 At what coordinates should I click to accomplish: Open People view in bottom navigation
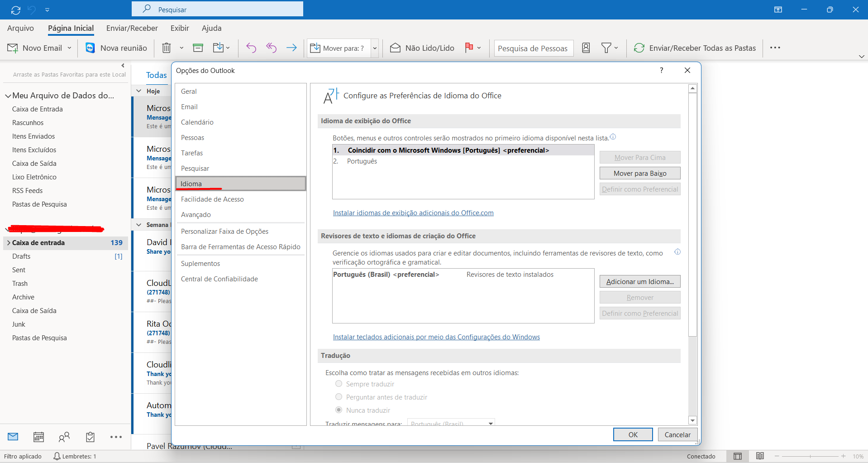click(64, 437)
